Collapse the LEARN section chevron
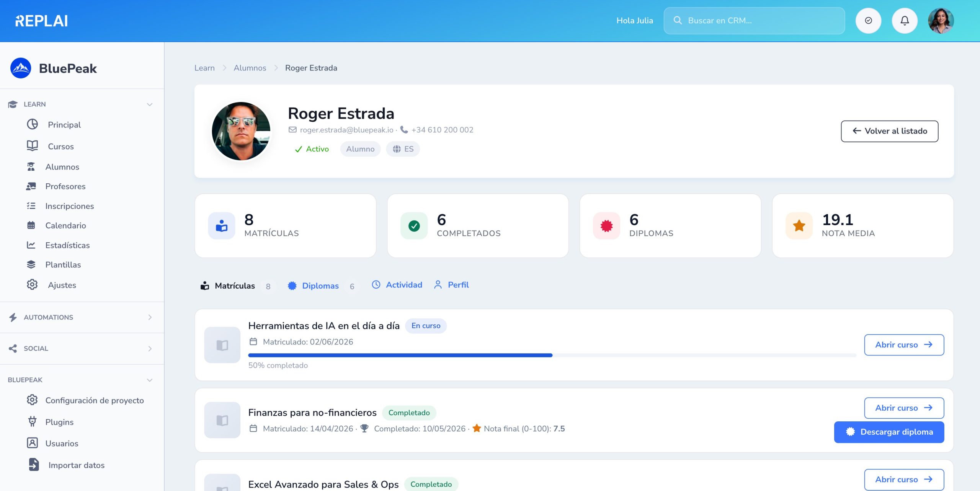980x491 pixels. click(x=150, y=104)
